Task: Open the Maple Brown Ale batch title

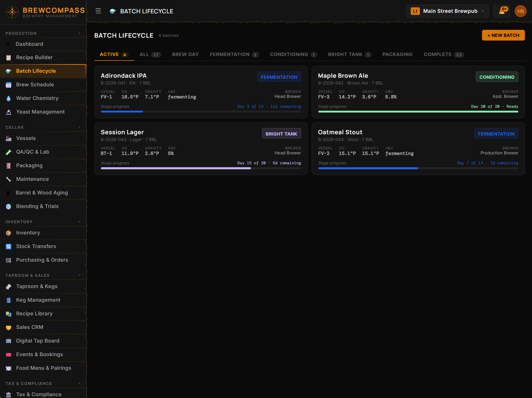Action: pyautogui.click(x=343, y=76)
